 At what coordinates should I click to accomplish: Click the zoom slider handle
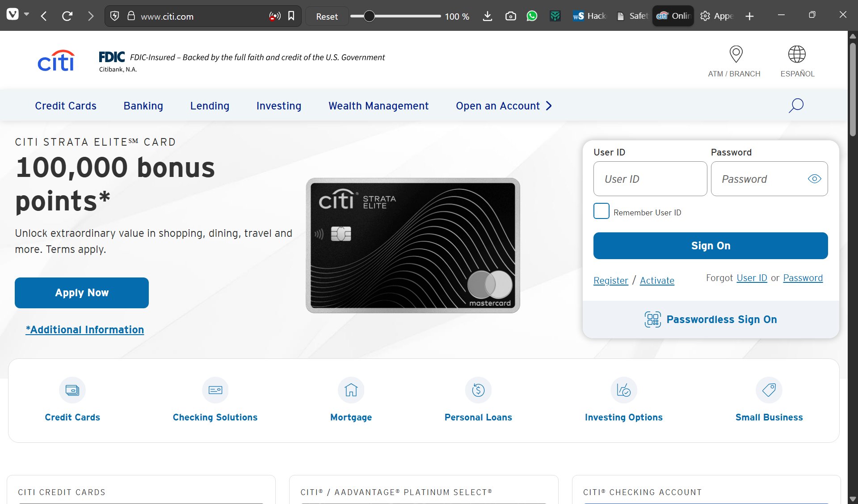coord(369,17)
